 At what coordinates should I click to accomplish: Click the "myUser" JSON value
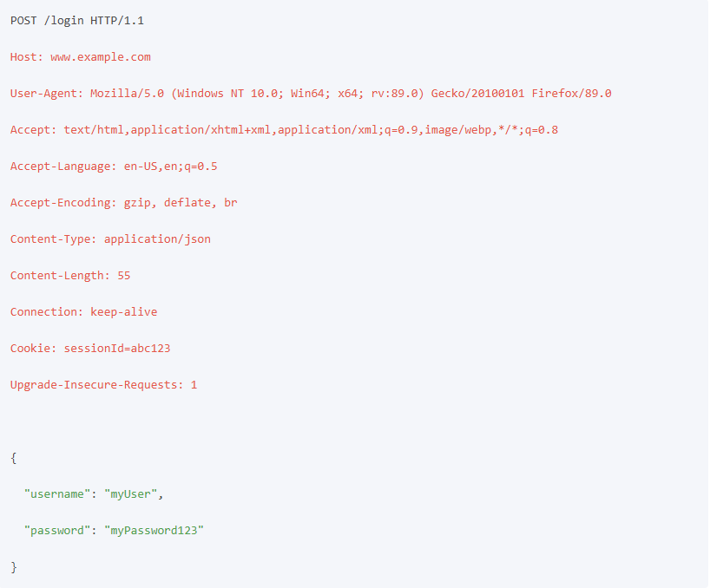coord(130,494)
